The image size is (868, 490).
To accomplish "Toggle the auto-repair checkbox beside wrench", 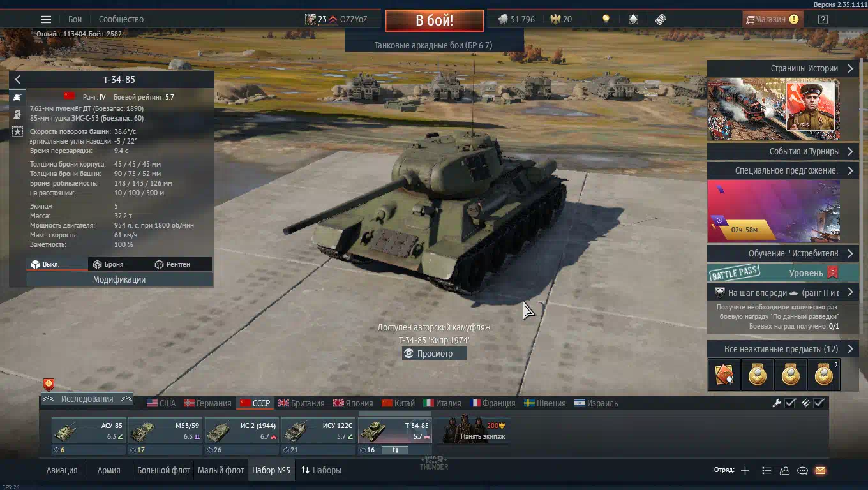I will click(x=790, y=403).
